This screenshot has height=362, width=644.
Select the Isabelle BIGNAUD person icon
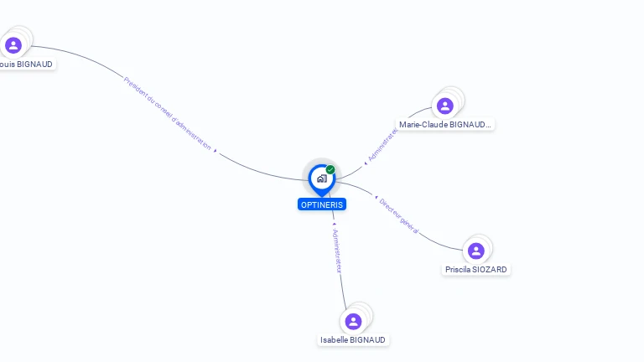pos(353,322)
